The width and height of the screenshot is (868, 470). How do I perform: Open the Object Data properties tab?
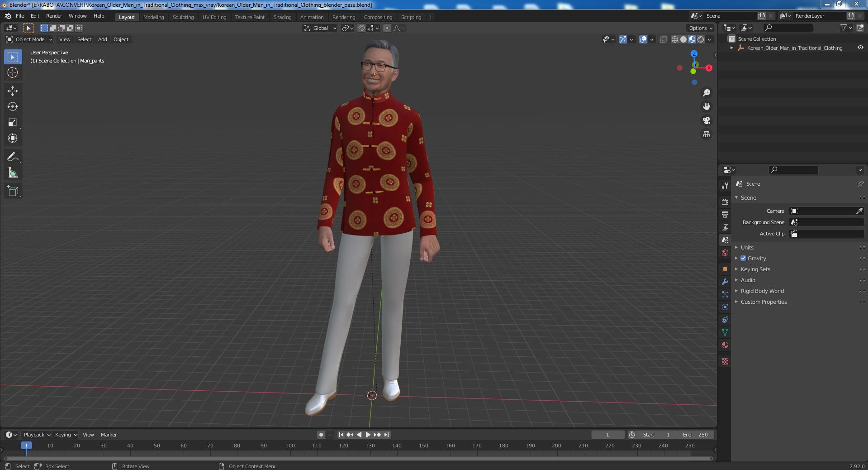point(725,332)
